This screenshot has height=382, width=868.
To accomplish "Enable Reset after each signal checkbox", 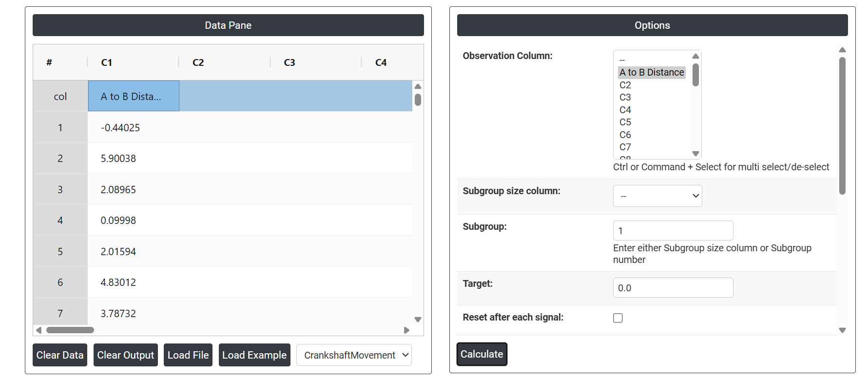I will 617,318.
